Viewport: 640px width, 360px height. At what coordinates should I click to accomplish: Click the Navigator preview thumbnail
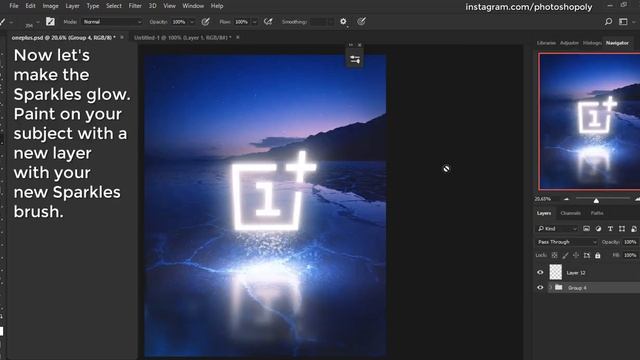589,122
